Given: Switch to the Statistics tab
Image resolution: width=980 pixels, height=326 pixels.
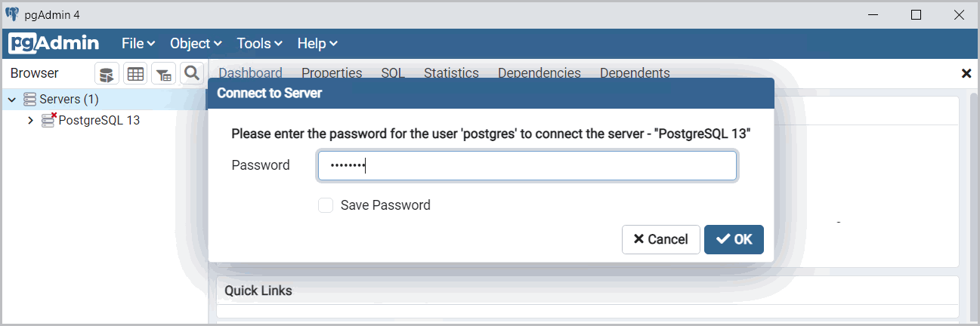Looking at the screenshot, I should click(451, 73).
